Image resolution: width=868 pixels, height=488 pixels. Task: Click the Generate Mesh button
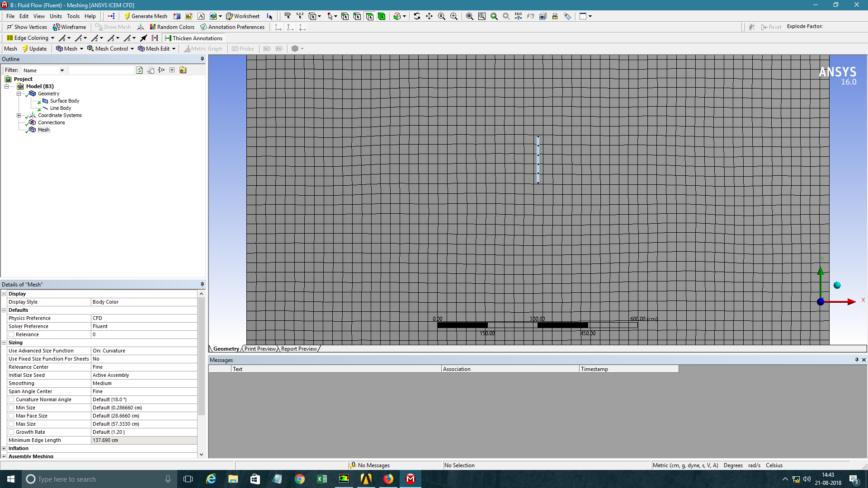coord(146,16)
